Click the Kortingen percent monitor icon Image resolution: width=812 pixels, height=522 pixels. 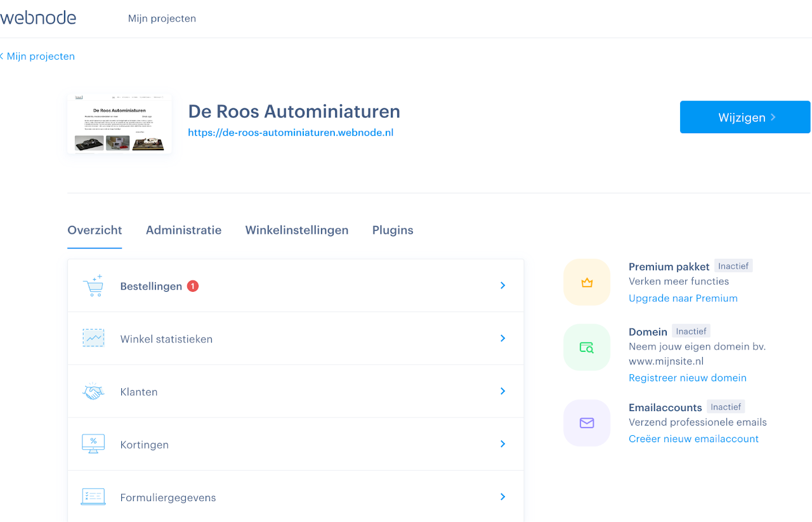click(93, 444)
